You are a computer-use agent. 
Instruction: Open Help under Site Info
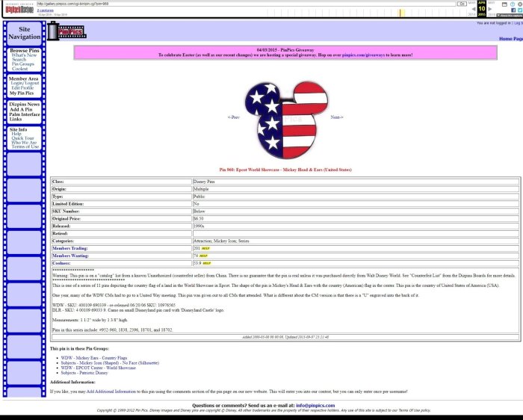point(16,134)
